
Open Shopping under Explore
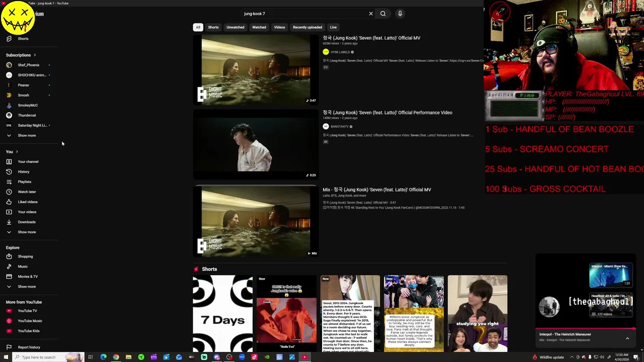click(x=25, y=256)
